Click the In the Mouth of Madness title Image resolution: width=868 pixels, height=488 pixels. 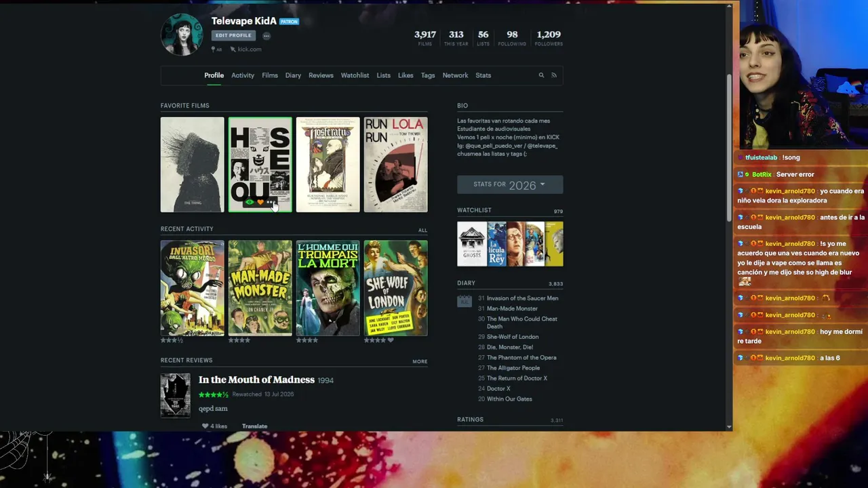point(256,380)
